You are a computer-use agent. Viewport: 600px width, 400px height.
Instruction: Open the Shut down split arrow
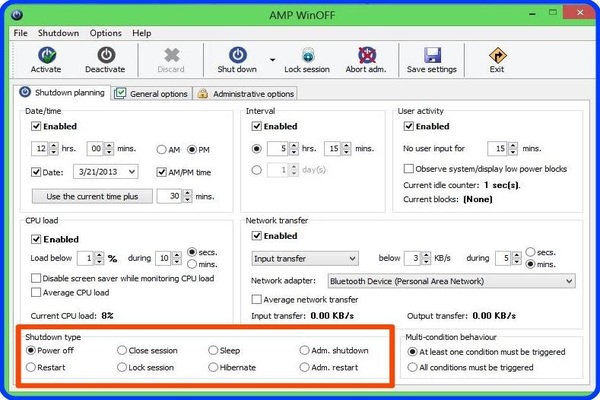click(x=272, y=60)
